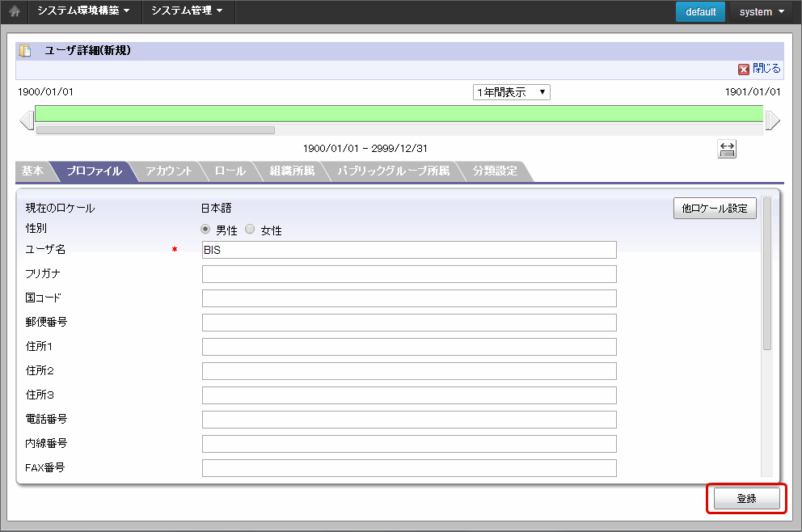802x532 pixels.
Task: Switch to the 分類設定 tab
Action: tap(495, 171)
